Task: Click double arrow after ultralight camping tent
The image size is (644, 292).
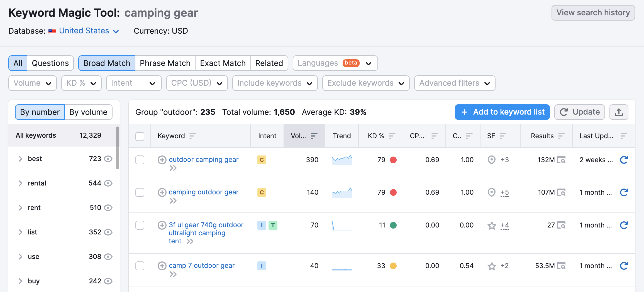Action: click(x=190, y=241)
